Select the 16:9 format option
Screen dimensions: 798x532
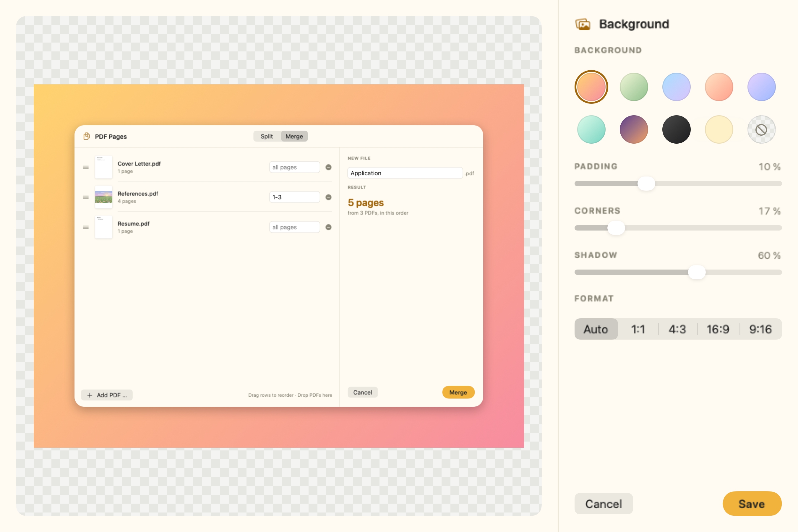coord(718,329)
